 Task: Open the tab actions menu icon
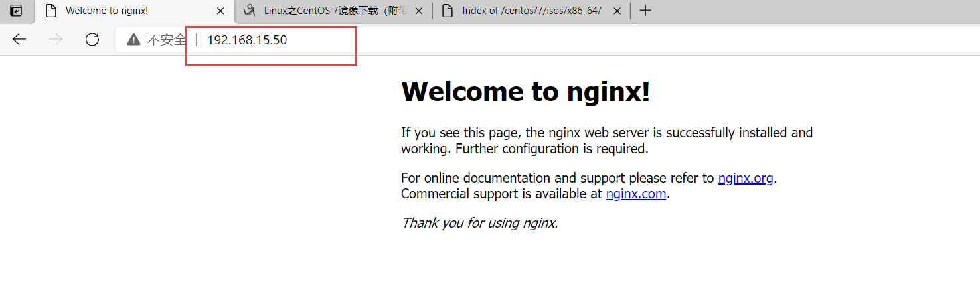tap(16, 11)
